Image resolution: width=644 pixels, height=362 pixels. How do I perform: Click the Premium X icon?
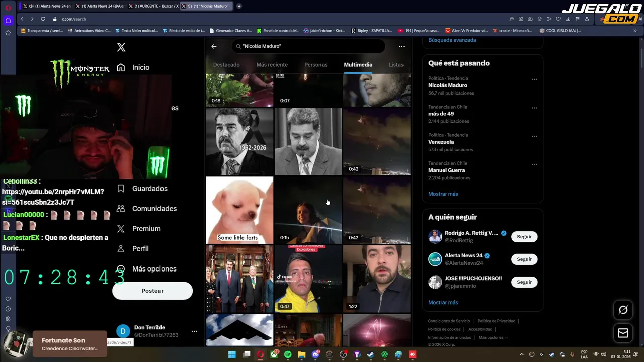[121, 228]
